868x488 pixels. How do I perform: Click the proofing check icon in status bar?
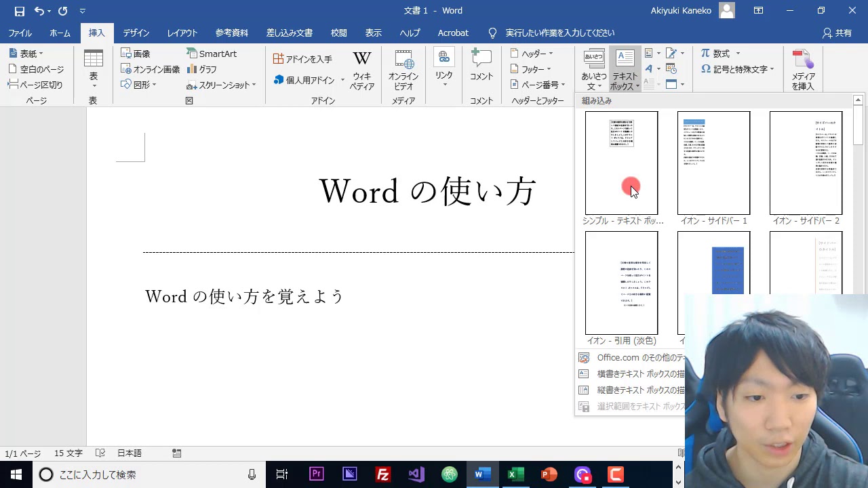coord(100,453)
